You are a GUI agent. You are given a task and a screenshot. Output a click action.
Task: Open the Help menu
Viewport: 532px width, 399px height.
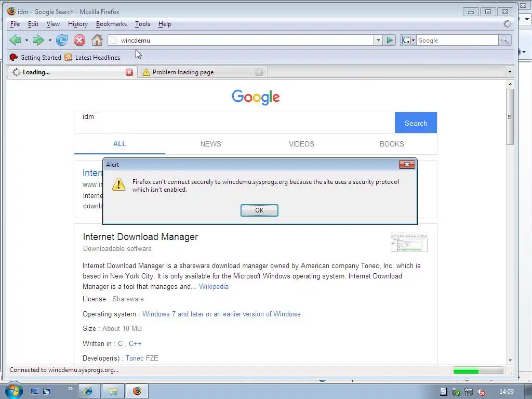[165, 24]
